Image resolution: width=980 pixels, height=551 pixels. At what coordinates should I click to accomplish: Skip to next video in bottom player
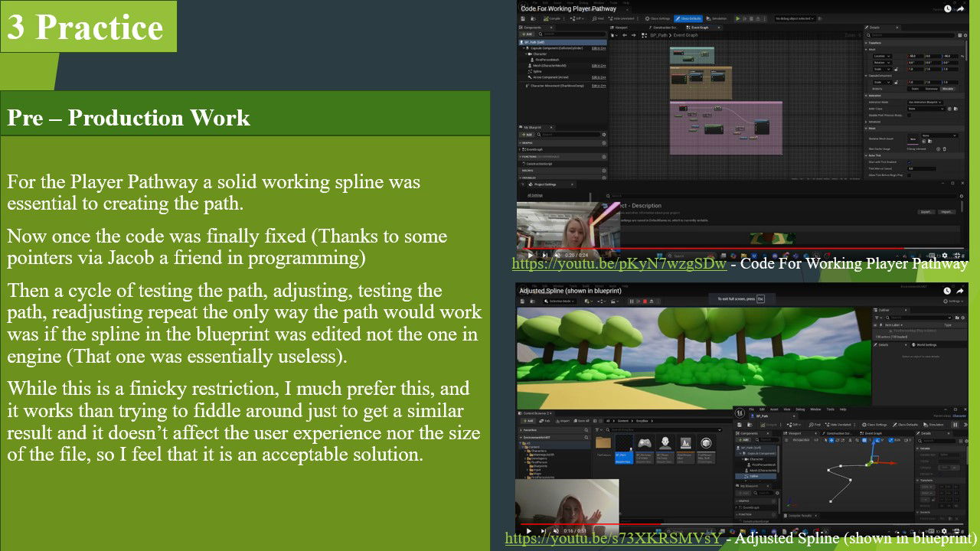(544, 531)
